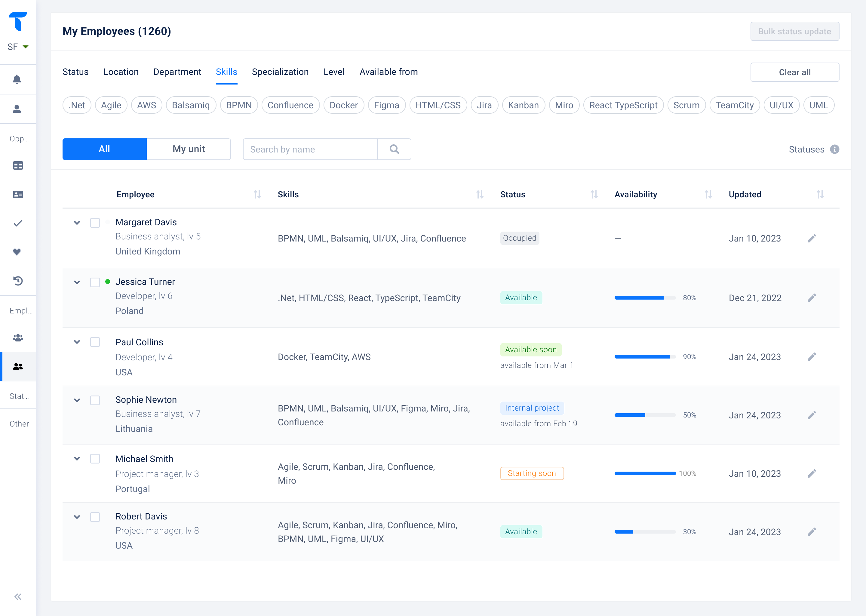Collapse the sidebar with double-chevron icon
This screenshot has height=616, width=866.
18,597
